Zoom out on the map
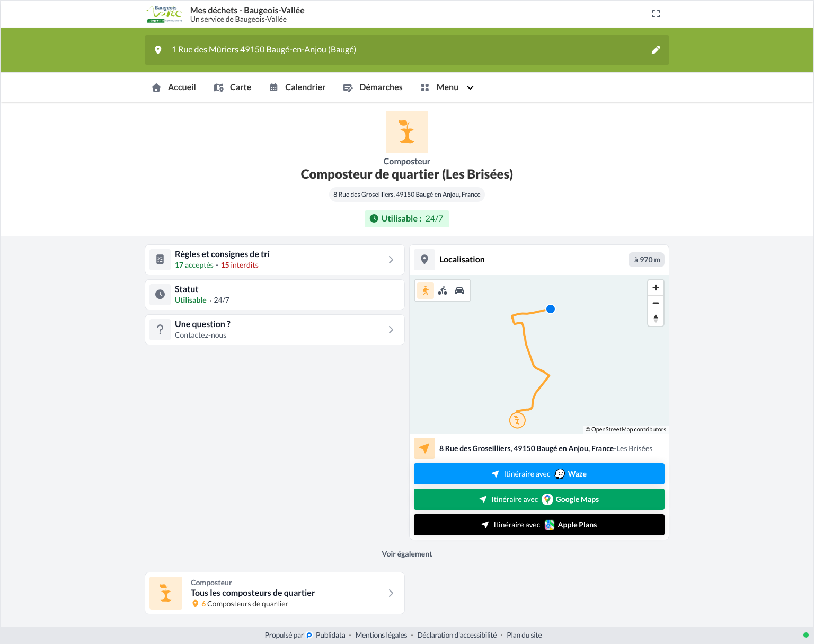Screen dimensions: 814x644 point(656,303)
